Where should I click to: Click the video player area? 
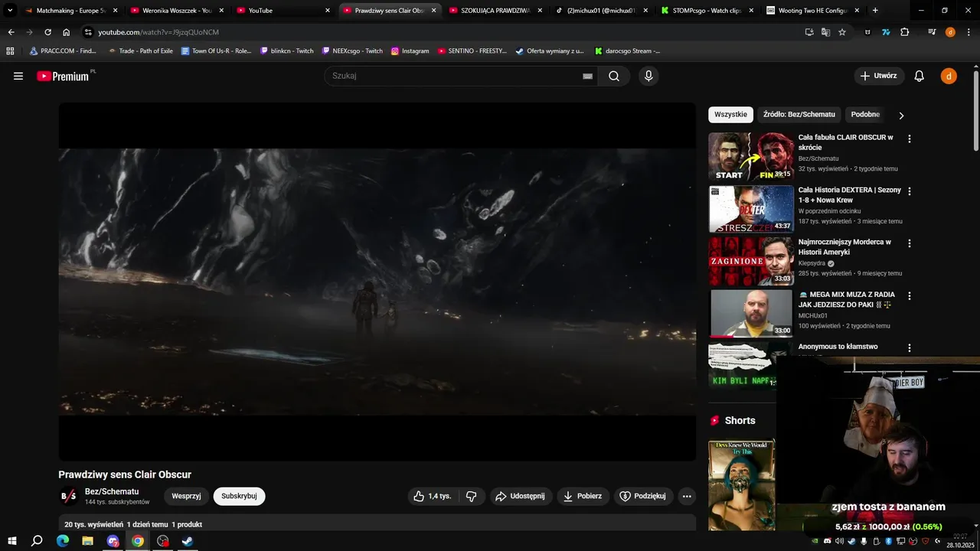pos(377,282)
